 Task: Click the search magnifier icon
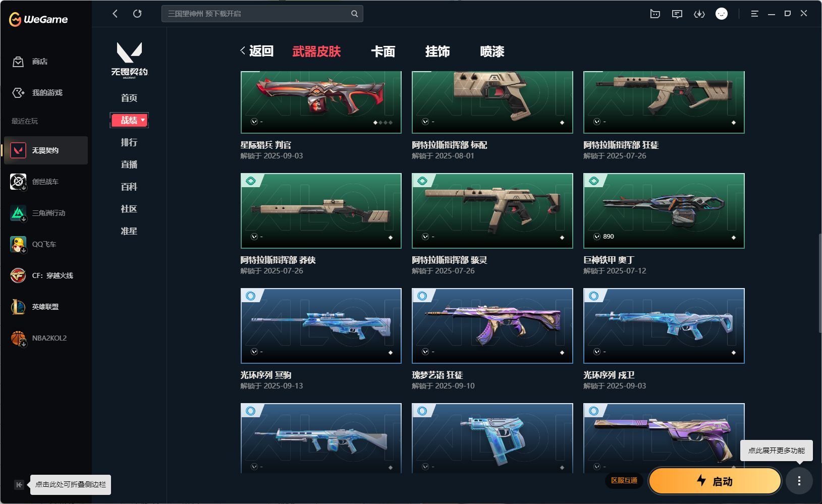point(354,14)
